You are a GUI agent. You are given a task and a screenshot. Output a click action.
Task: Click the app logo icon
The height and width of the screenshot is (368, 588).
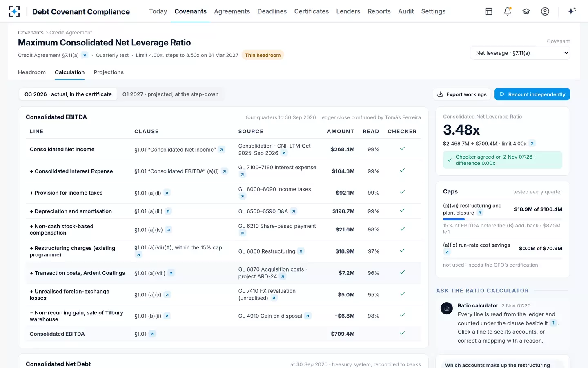click(14, 11)
